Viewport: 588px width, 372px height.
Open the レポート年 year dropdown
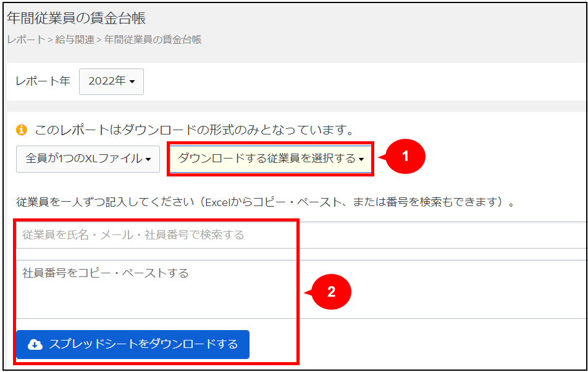pyautogui.click(x=111, y=81)
